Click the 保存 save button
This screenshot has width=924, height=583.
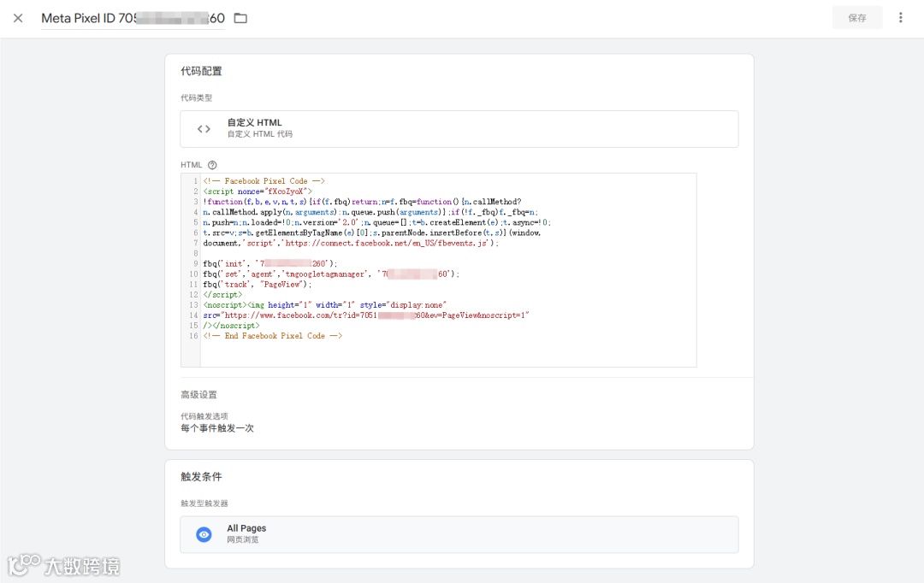(856, 18)
